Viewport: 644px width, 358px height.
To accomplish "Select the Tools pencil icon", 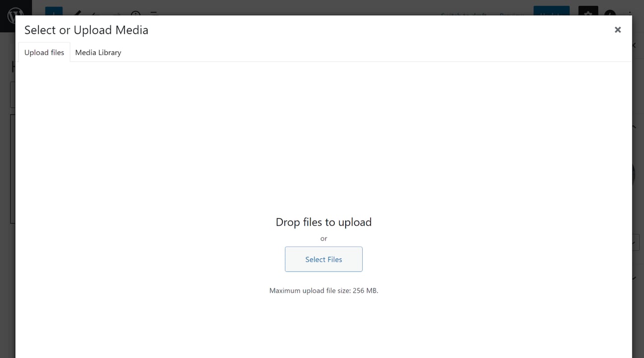I will [x=77, y=12].
